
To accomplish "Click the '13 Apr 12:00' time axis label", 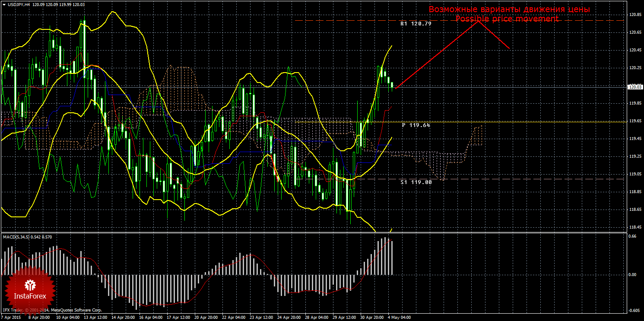I will [95, 318].
